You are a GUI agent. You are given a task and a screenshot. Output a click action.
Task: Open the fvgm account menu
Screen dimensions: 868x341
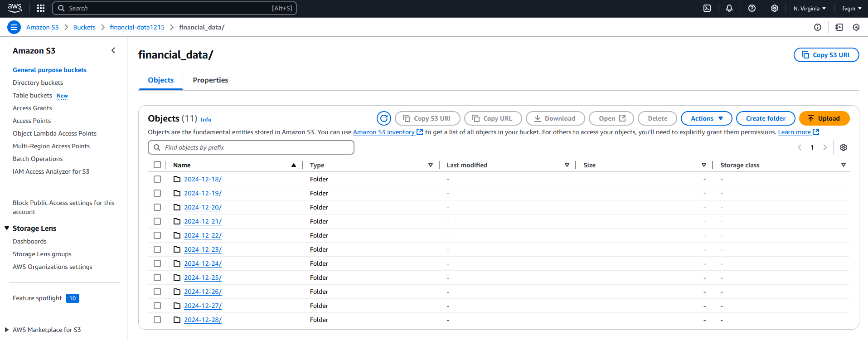click(x=852, y=8)
